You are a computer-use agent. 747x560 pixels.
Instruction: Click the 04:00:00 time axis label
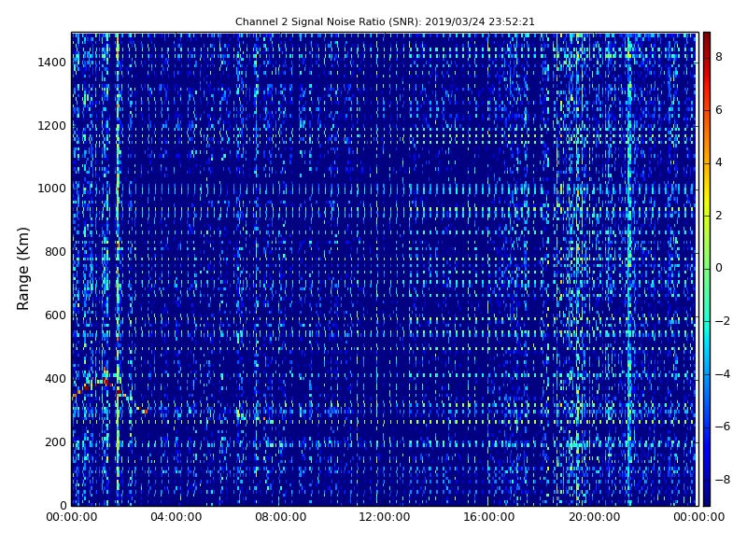click(x=176, y=517)
